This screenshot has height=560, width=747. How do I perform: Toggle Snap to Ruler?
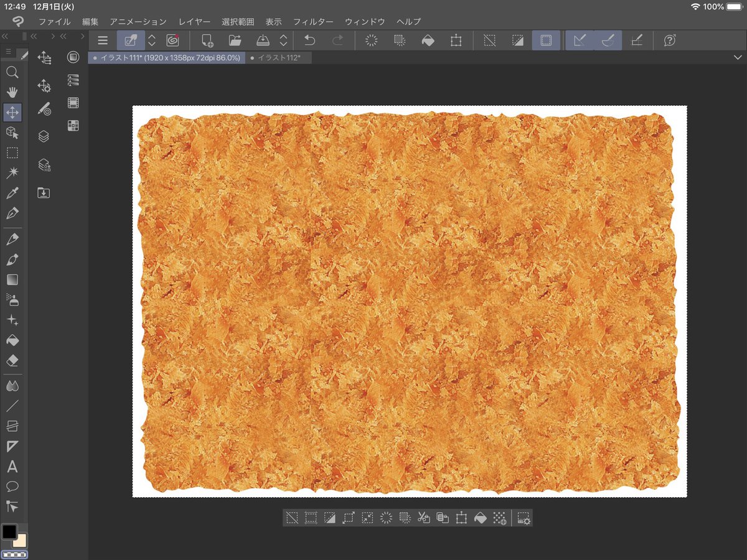(x=580, y=41)
